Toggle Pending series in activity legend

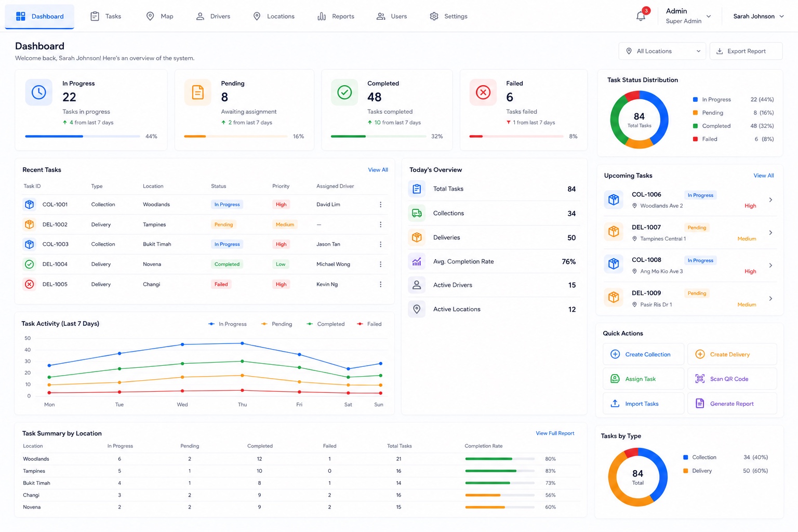[x=277, y=324]
